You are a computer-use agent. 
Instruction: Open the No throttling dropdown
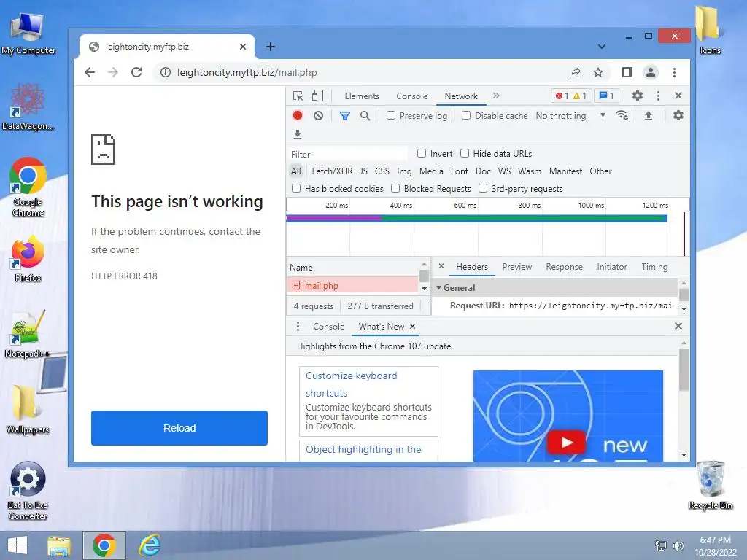pyautogui.click(x=570, y=116)
